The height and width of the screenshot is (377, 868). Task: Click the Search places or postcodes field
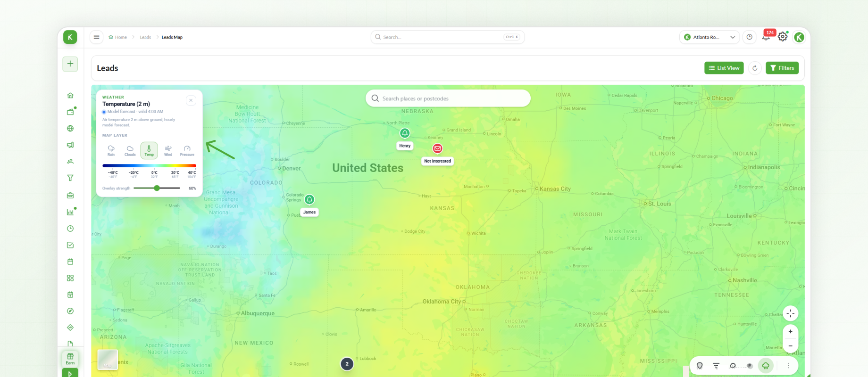[448, 98]
